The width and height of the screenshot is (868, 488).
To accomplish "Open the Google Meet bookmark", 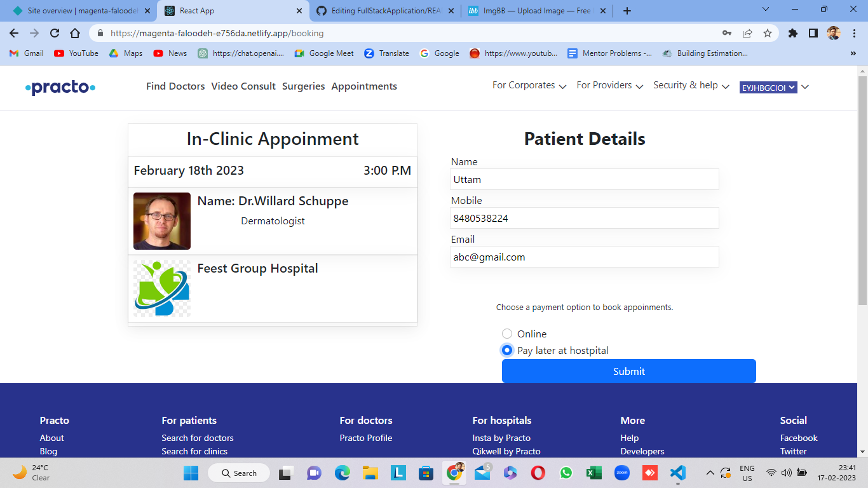I will pyautogui.click(x=324, y=53).
